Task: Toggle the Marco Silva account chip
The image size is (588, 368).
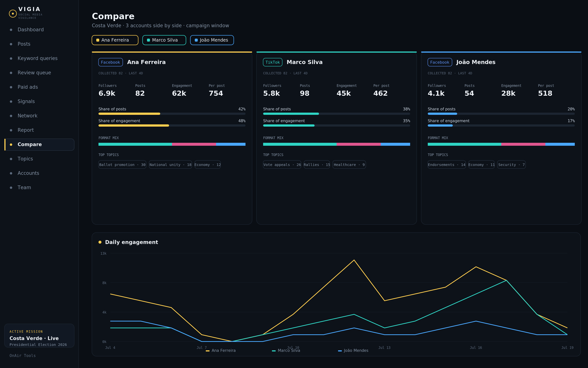Action: [x=164, y=40]
